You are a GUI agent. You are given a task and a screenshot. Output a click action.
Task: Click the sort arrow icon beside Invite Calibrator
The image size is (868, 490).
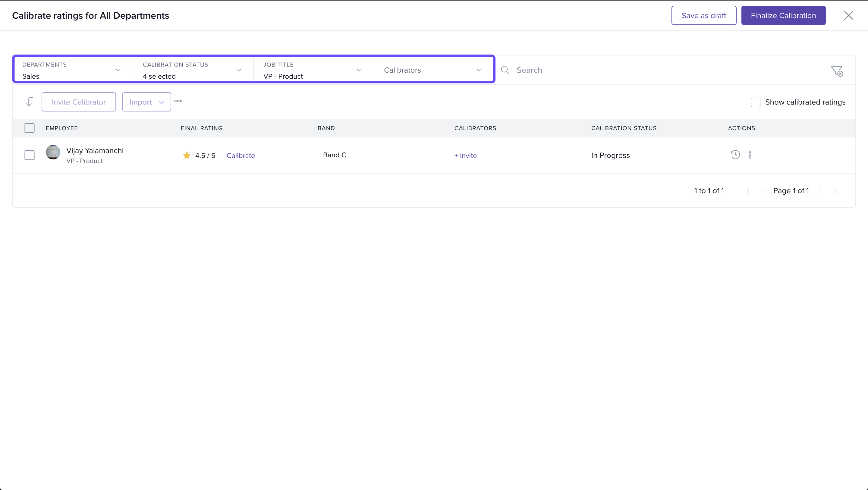click(29, 102)
